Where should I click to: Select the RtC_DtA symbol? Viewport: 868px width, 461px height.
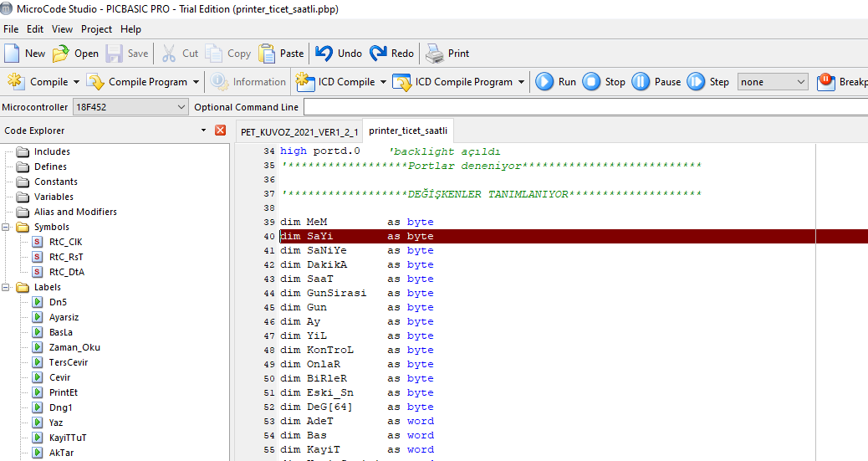pos(66,272)
